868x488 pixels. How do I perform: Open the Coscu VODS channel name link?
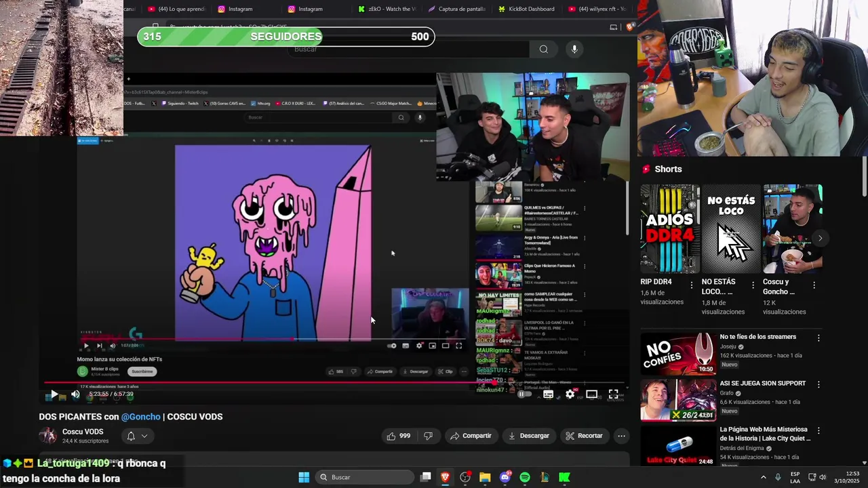(x=83, y=432)
